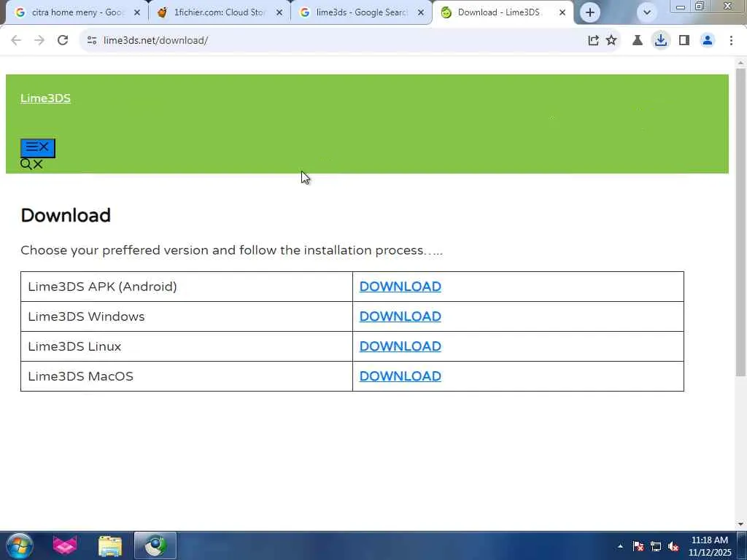Open Chrome's three-dot menu
This screenshot has height=560, width=747.
point(731,41)
